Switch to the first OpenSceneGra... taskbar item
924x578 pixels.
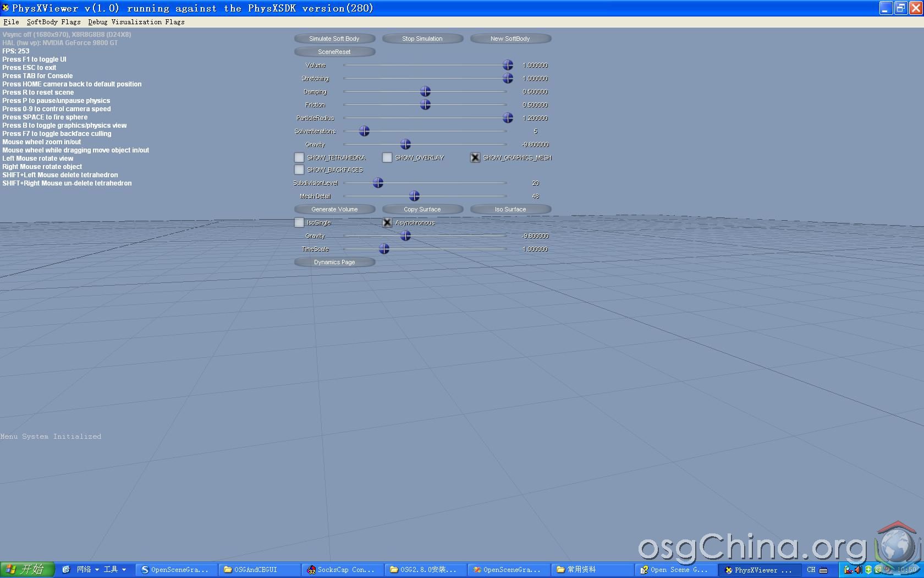(175, 570)
